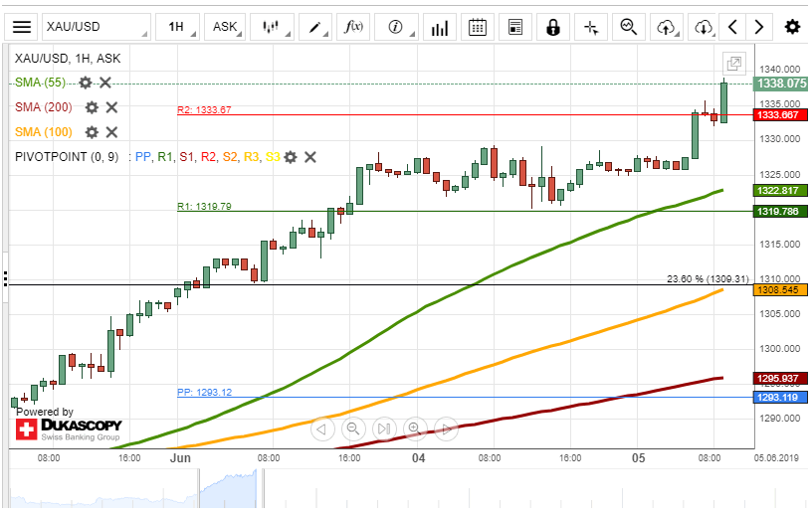
Task: Open the XAU/USD instrument selector
Action: pos(97,27)
